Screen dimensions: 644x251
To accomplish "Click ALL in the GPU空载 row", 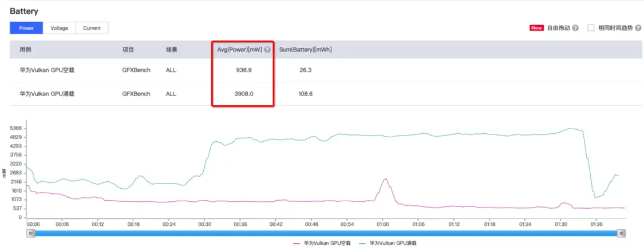I will click(171, 70).
